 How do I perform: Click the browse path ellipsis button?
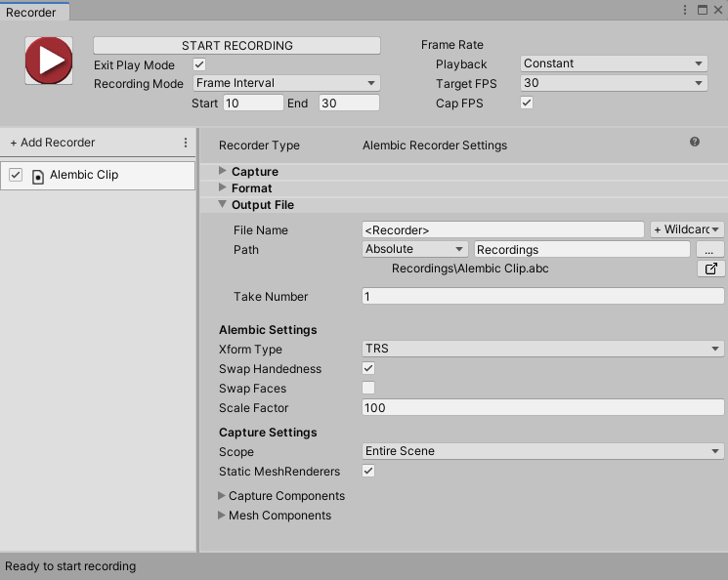point(710,250)
